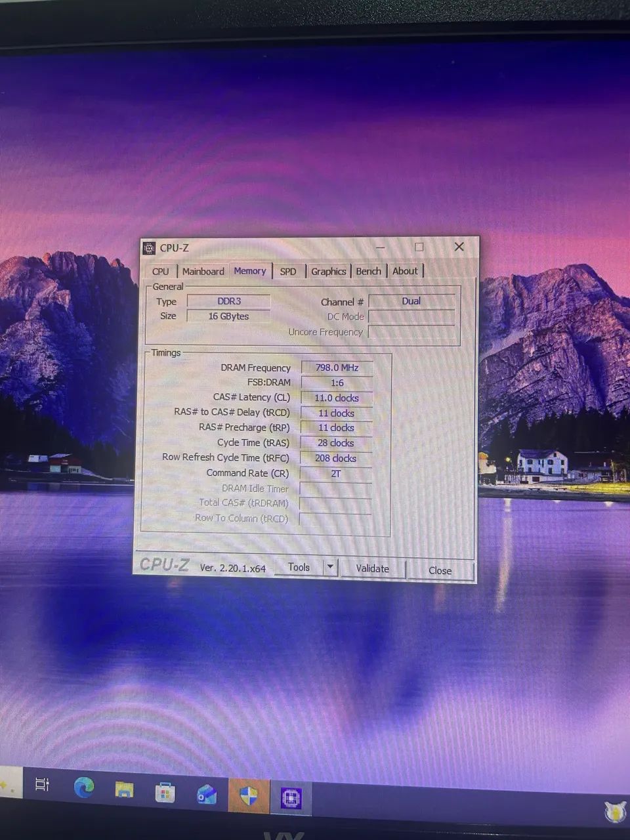Open the SPD tab
This screenshot has height=840, width=630.
coord(288,271)
